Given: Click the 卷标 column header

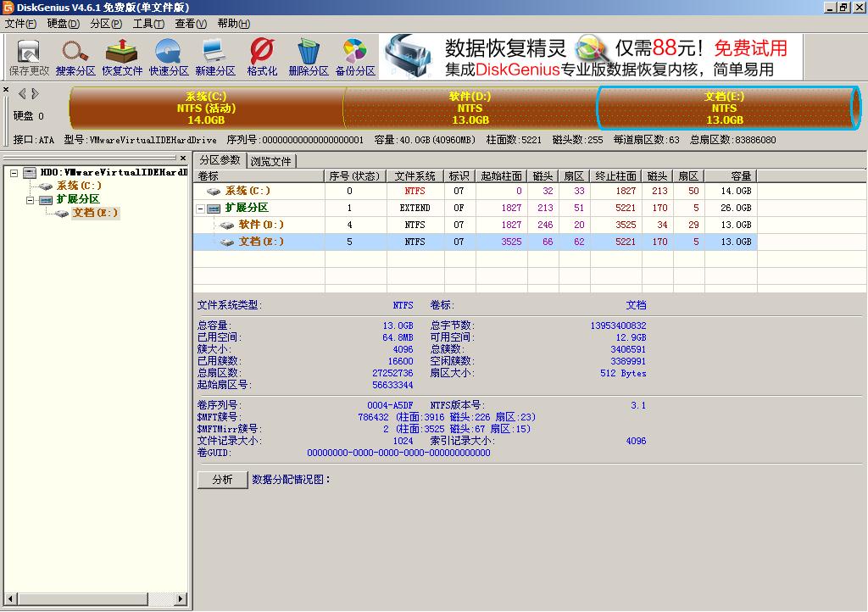Looking at the screenshot, I should click(259, 176).
